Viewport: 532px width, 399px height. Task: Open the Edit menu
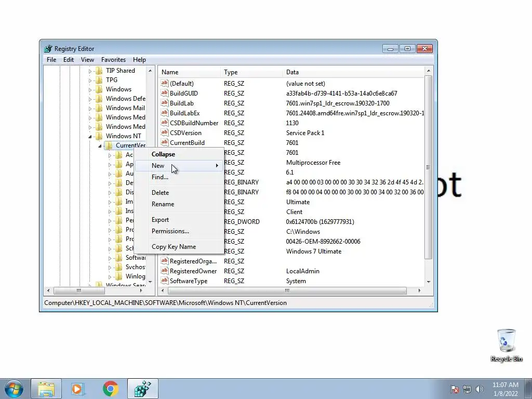[68, 60]
